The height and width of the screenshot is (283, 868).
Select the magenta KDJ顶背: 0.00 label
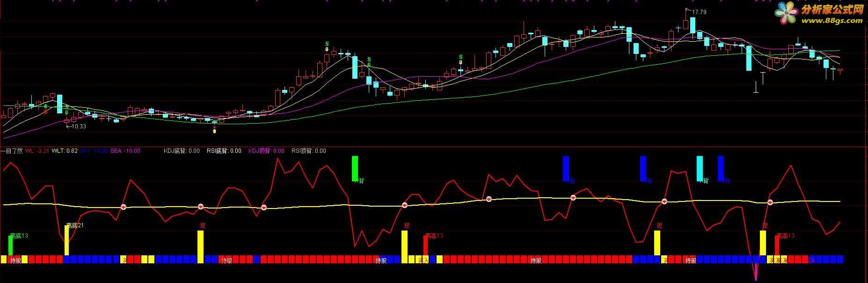266,151
